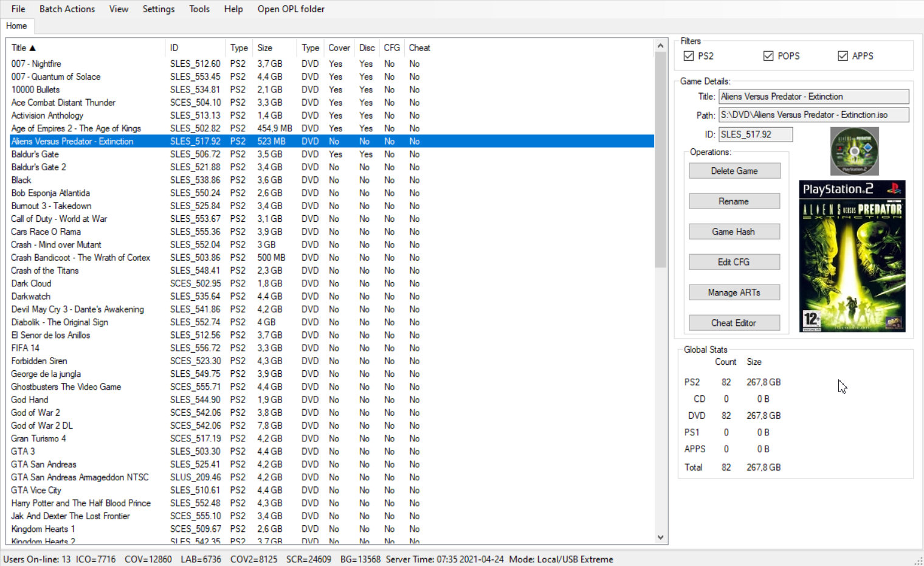Toggle the POPS filter checkbox
Viewport: 924px width, 566px height.
[768, 56]
